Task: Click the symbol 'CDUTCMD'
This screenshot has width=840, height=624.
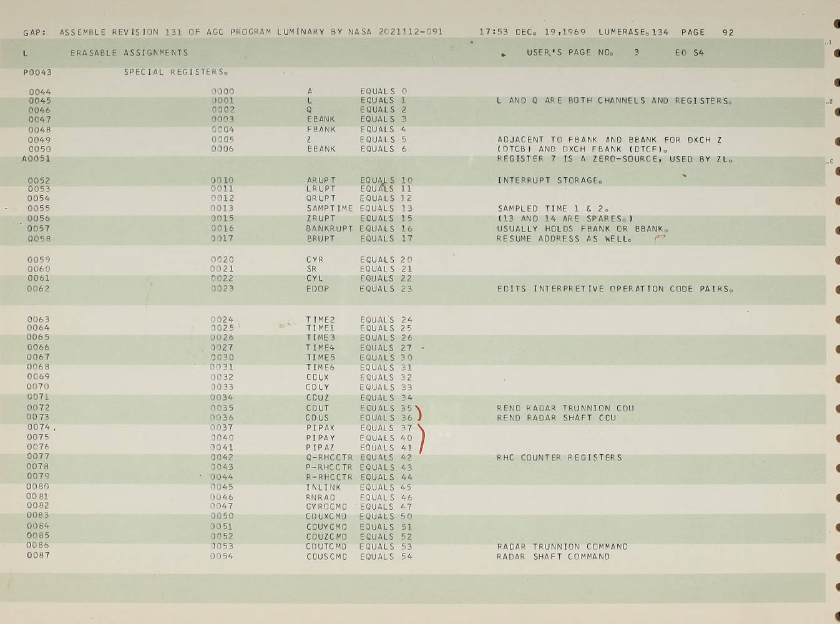Action: pyautogui.click(x=326, y=547)
